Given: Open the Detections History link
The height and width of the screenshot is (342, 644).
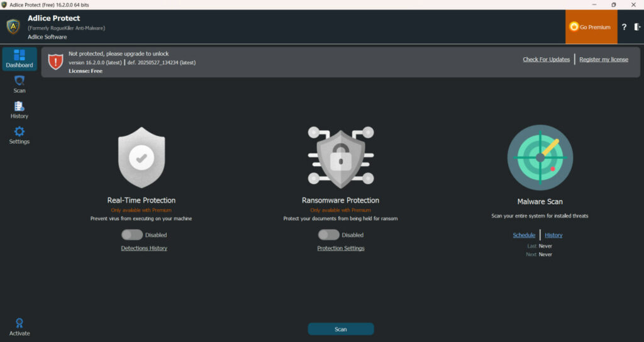Looking at the screenshot, I should [144, 248].
